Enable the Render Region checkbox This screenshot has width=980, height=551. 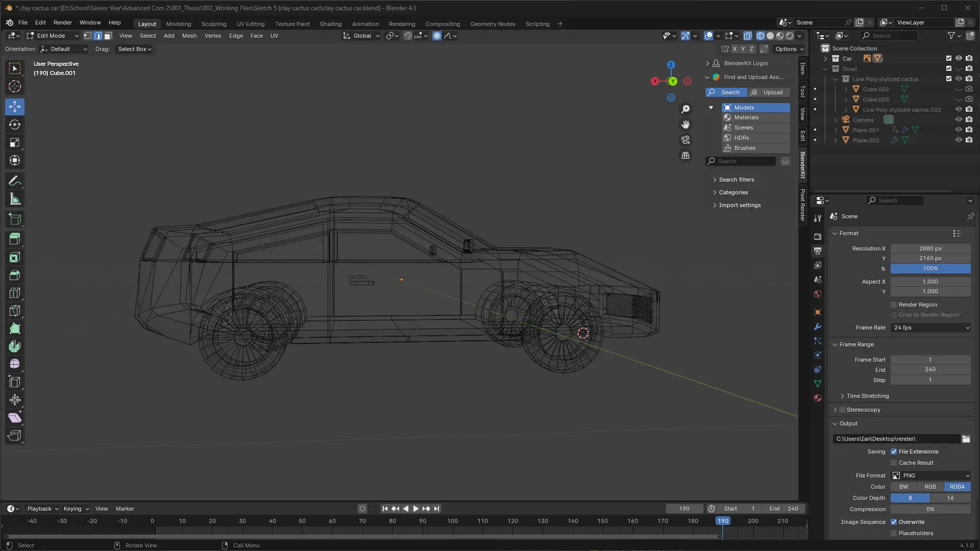click(894, 305)
